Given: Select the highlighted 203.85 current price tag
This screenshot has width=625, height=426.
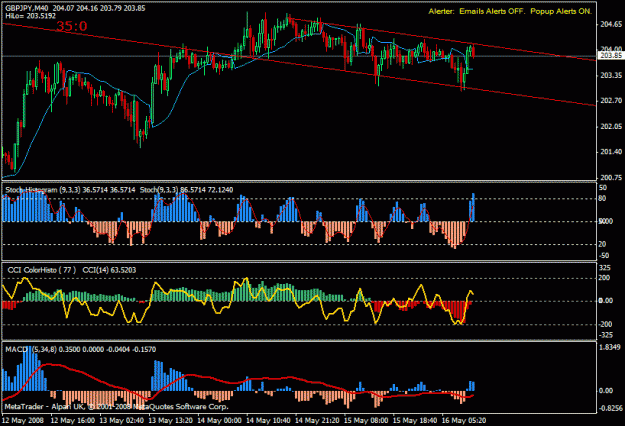Looking at the screenshot, I should click(611, 56).
